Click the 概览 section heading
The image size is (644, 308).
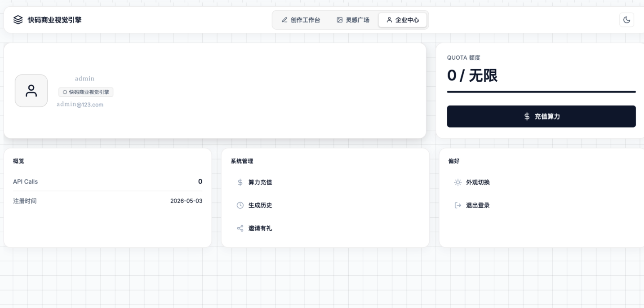18,161
